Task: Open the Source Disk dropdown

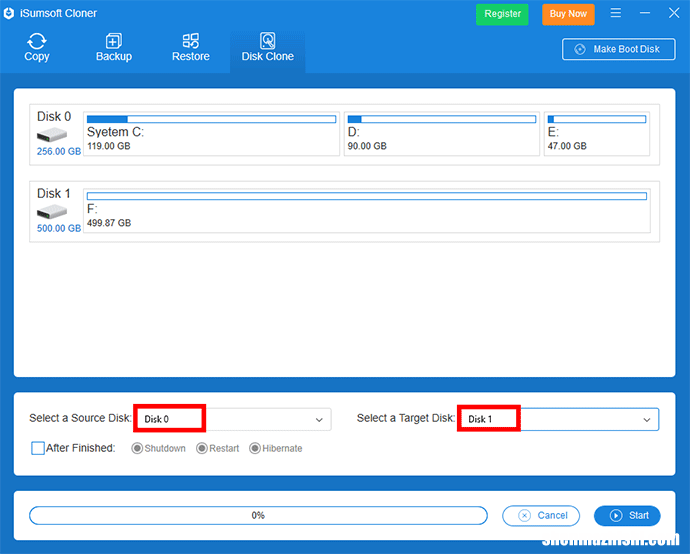Action: pyautogui.click(x=232, y=419)
